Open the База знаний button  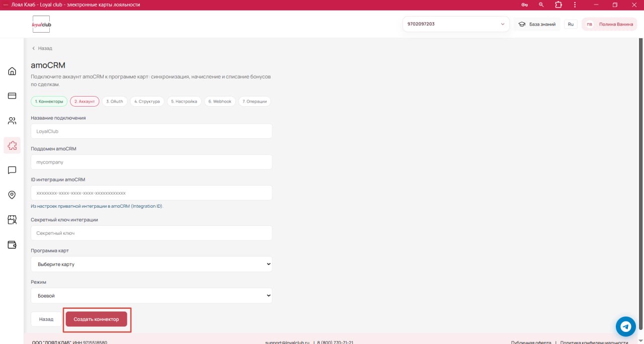click(537, 24)
